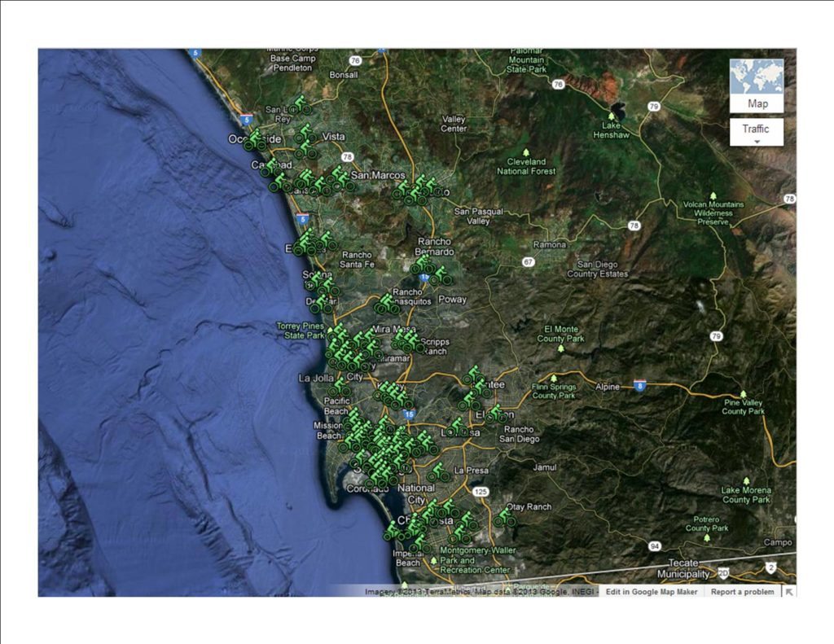Collapse the map footer arrow icon
This screenshot has height=644, width=834.
(789, 591)
